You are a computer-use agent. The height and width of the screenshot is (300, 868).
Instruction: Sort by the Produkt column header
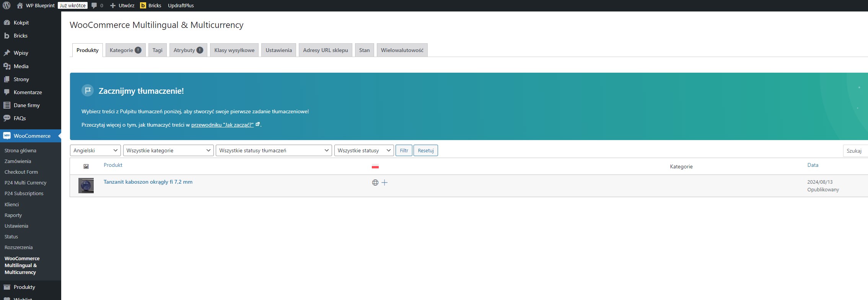(x=113, y=165)
